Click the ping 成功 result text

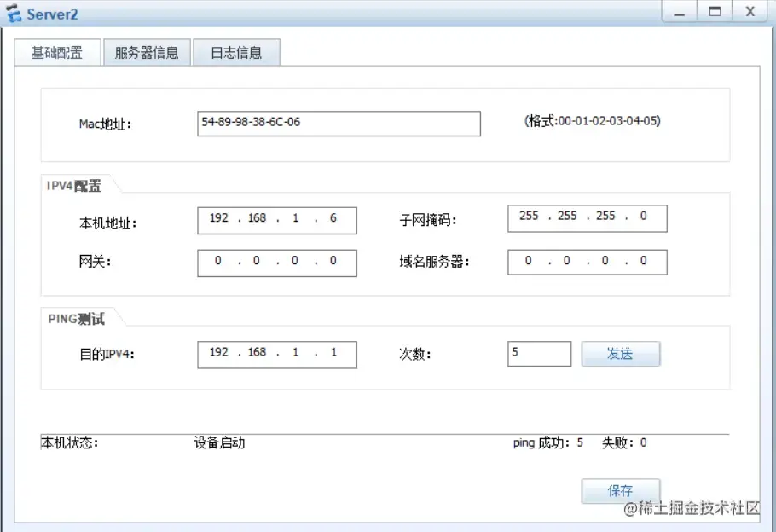[547, 442]
